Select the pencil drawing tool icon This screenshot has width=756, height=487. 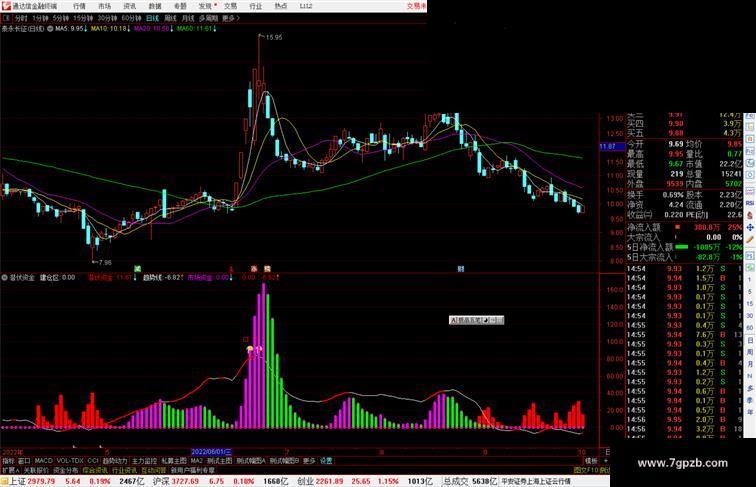pos(750,239)
